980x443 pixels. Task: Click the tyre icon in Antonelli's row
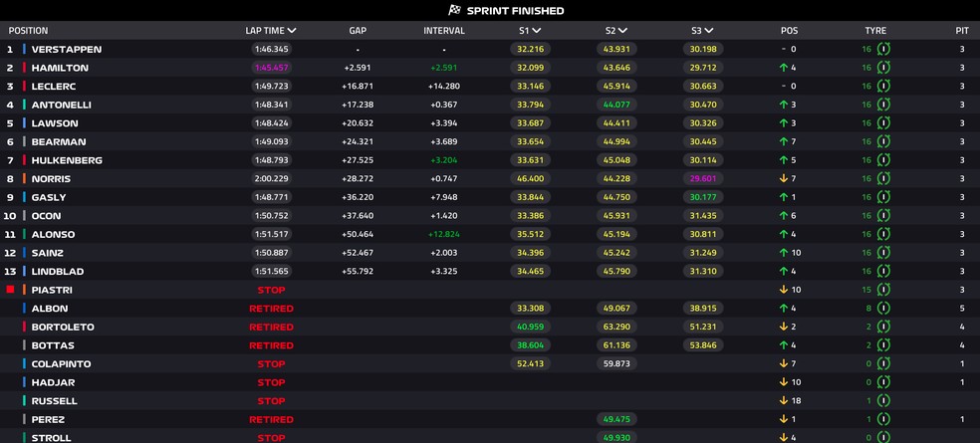coord(883,105)
